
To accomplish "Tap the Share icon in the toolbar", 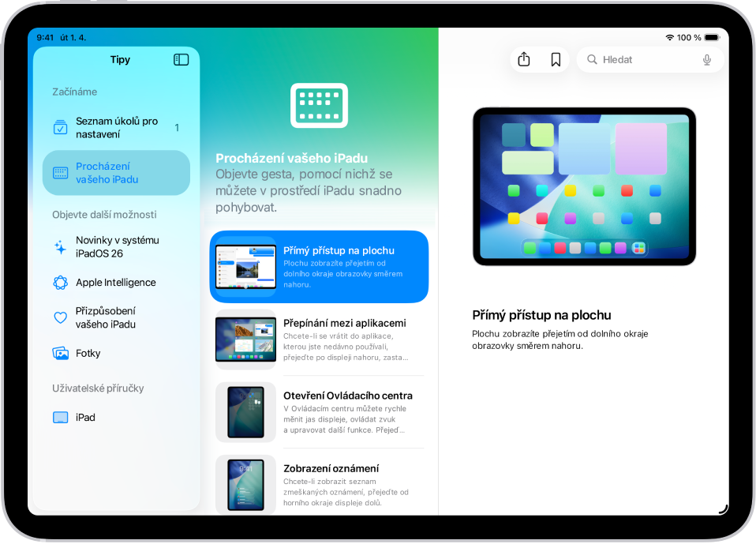I will tap(524, 60).
